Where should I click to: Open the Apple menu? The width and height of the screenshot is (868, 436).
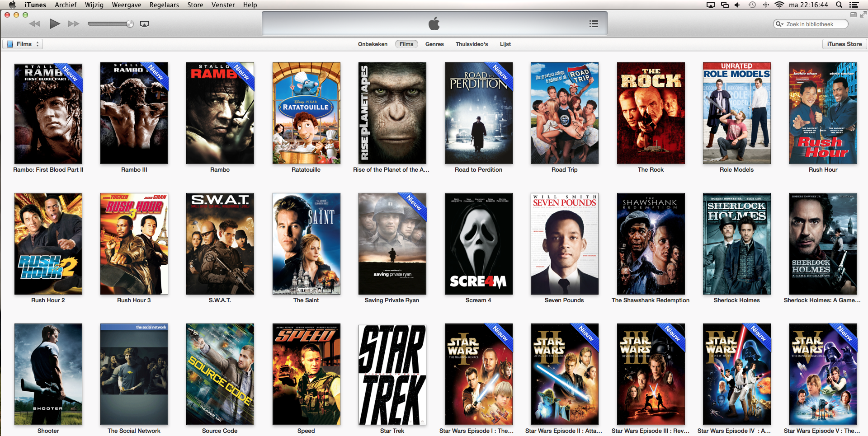point(12,5)
